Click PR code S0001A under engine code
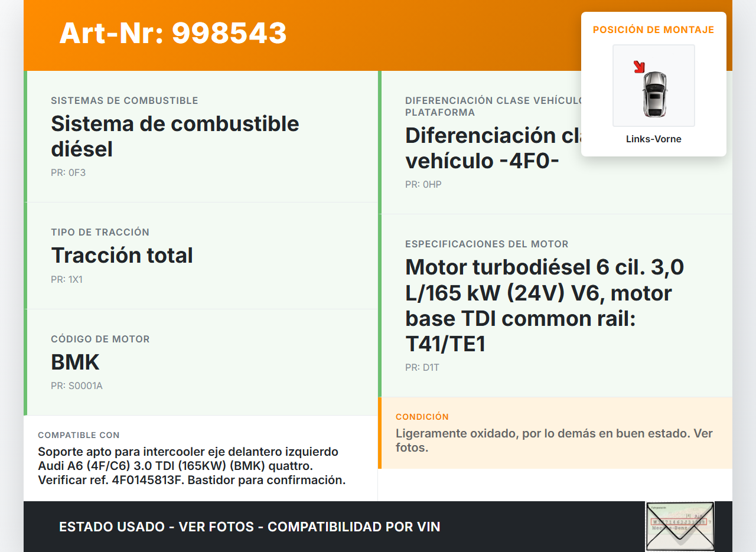 [x=76, y=386]
